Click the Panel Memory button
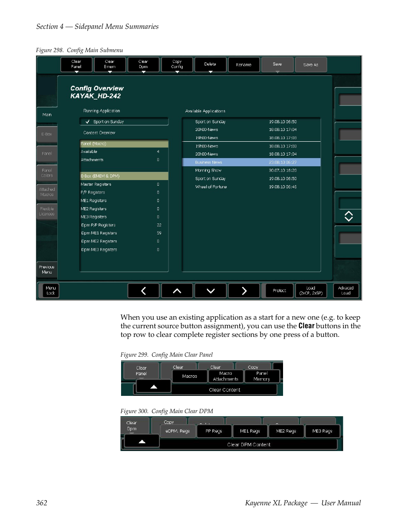The width and height of the screenshot is (411, 532). [262, 376]
